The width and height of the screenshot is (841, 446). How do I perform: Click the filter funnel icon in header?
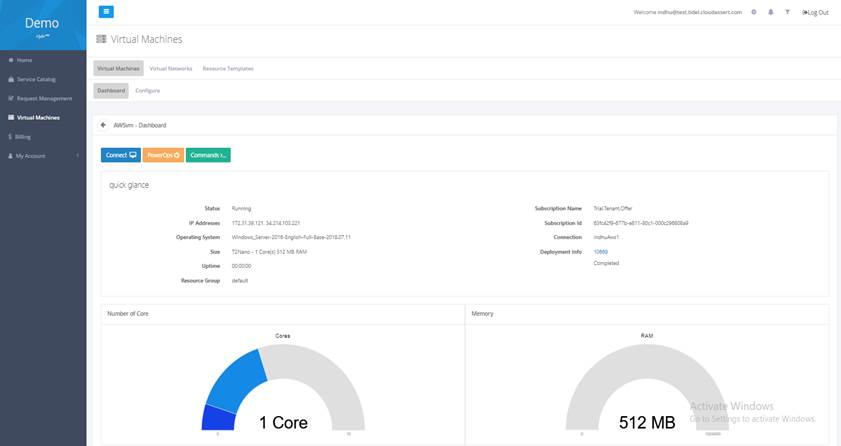[786, 12]
